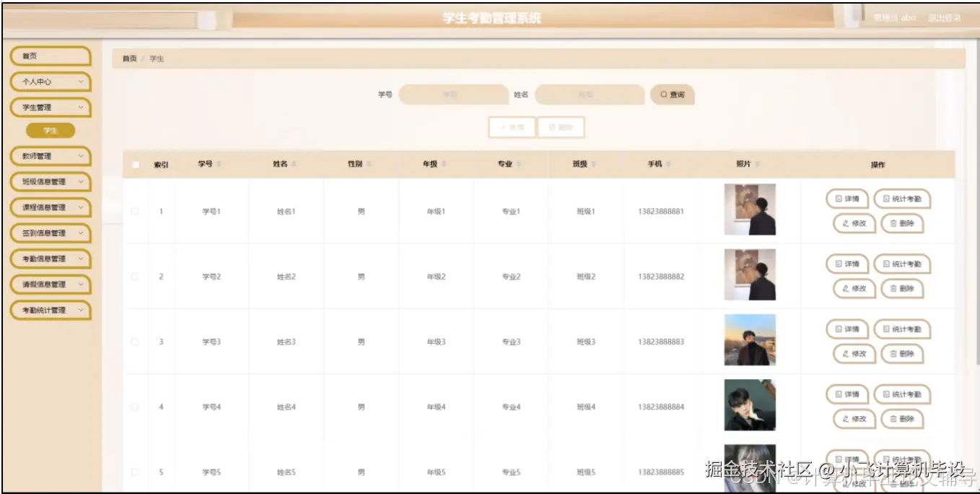Open 详情 for student 姓名1
This screenshot has width=980, height=494.
847,199
